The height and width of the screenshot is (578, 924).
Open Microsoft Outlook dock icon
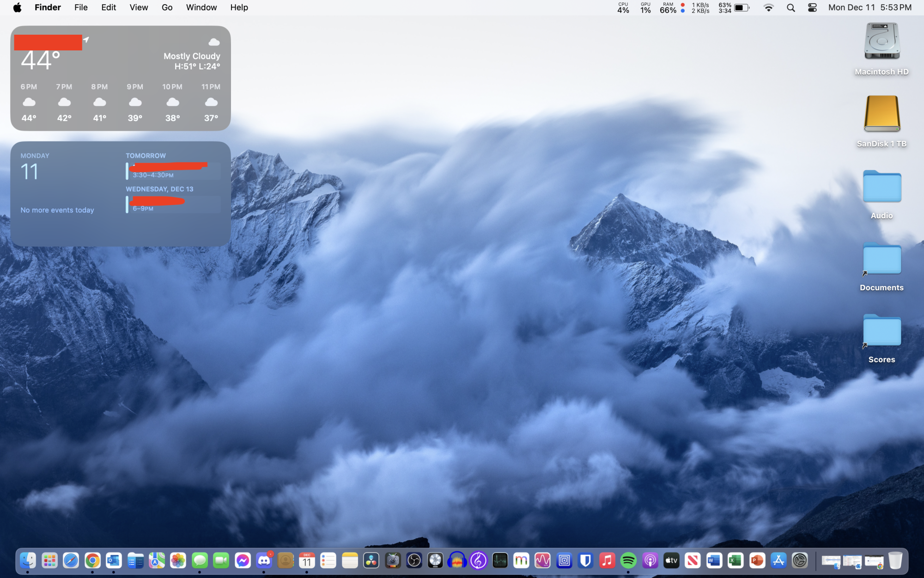point(114,561)
